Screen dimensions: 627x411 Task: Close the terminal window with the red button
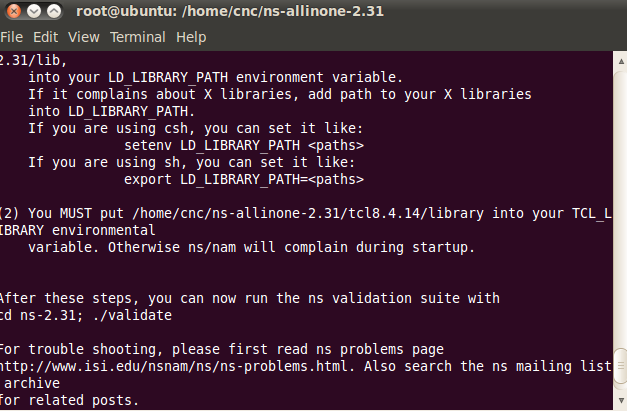[14, 11]
